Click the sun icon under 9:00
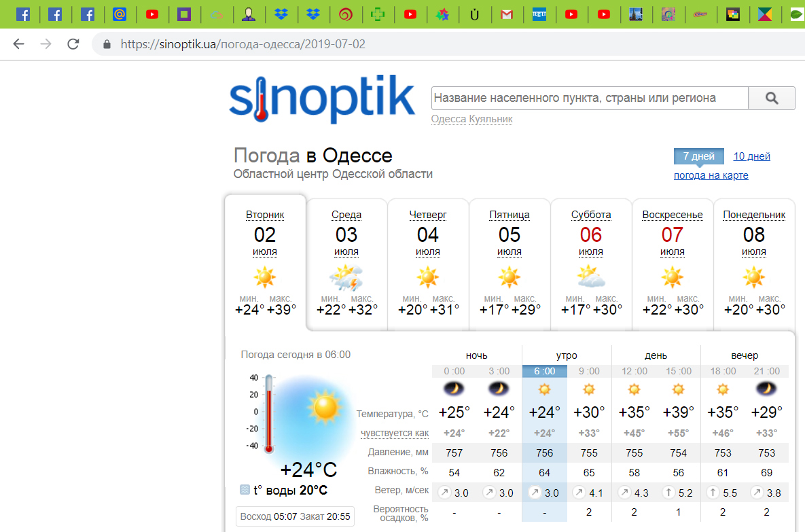Viewport: 805px width, 532px height. (x=589, y=389)
